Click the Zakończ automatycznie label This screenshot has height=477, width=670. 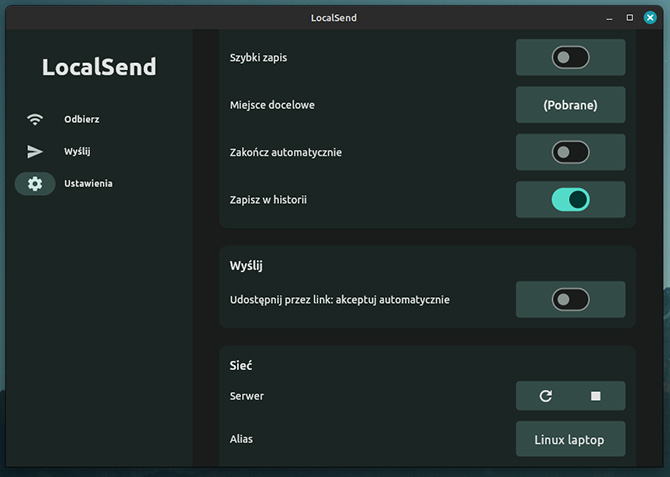click(x=285, y=153)
